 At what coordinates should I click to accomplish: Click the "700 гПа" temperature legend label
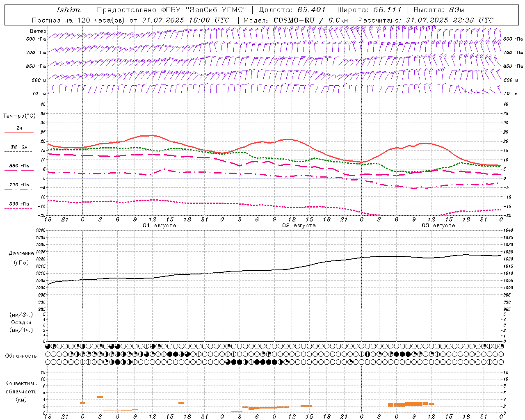[19, 185]
